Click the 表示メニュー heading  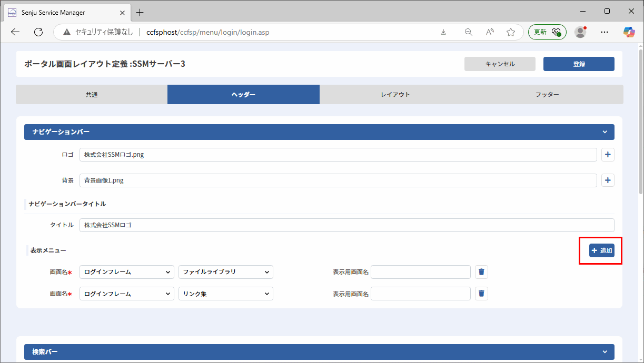(48, 250)
